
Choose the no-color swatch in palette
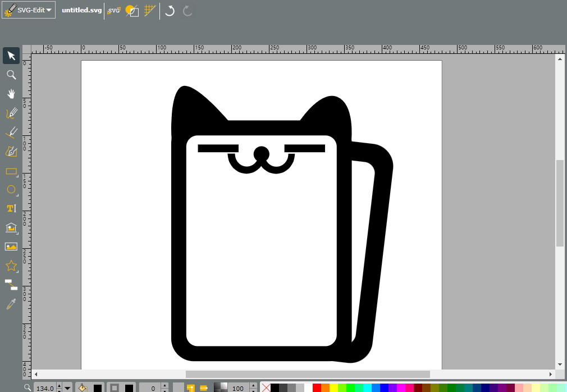pyautogui.click(x=266, y=388)
